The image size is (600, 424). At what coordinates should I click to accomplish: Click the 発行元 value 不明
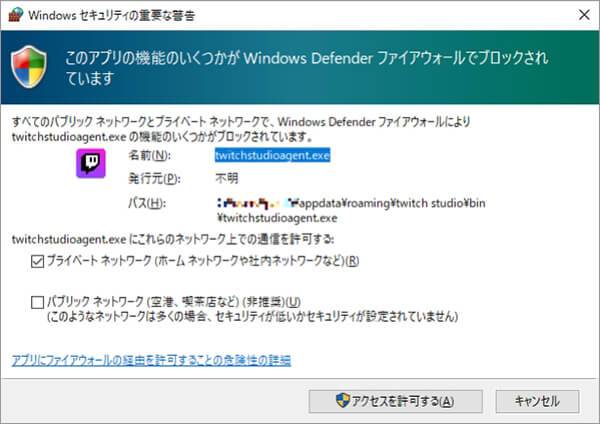227,178
